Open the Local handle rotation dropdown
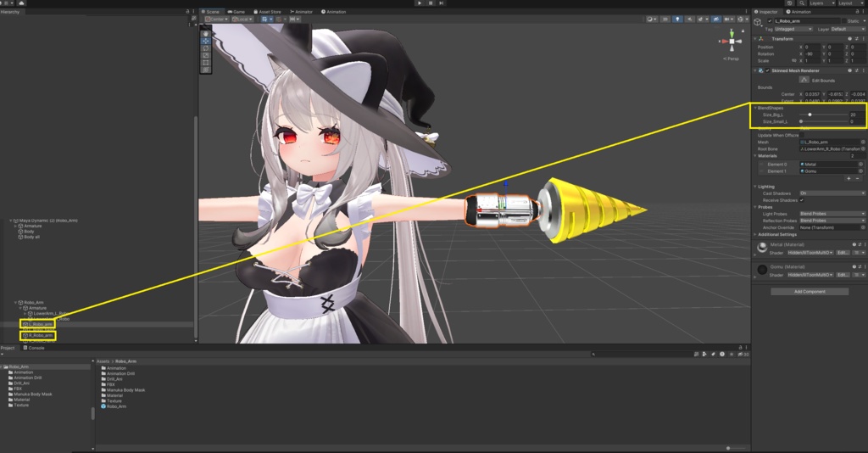This screenshot has height=453, width=868. coord(242,20)
